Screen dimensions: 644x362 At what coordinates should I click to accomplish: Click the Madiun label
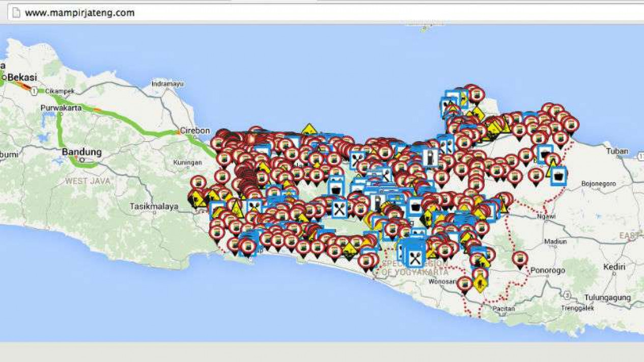[555, 242]
